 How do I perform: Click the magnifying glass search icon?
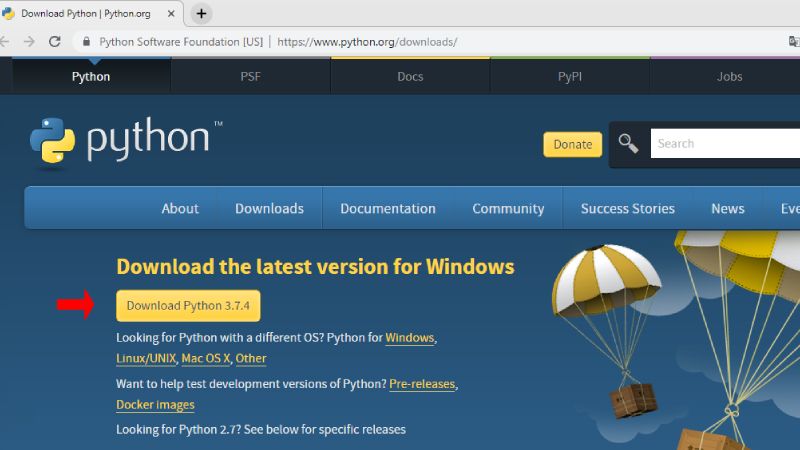coord(628,143)
